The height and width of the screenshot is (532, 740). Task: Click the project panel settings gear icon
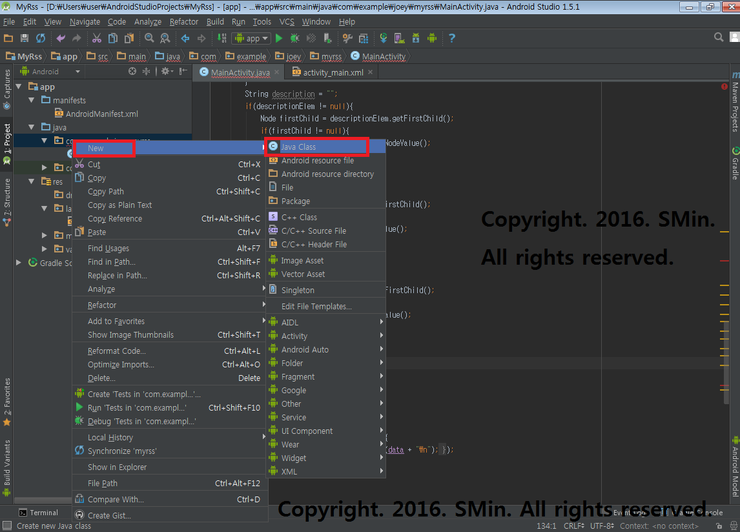[x=167, y=71]
